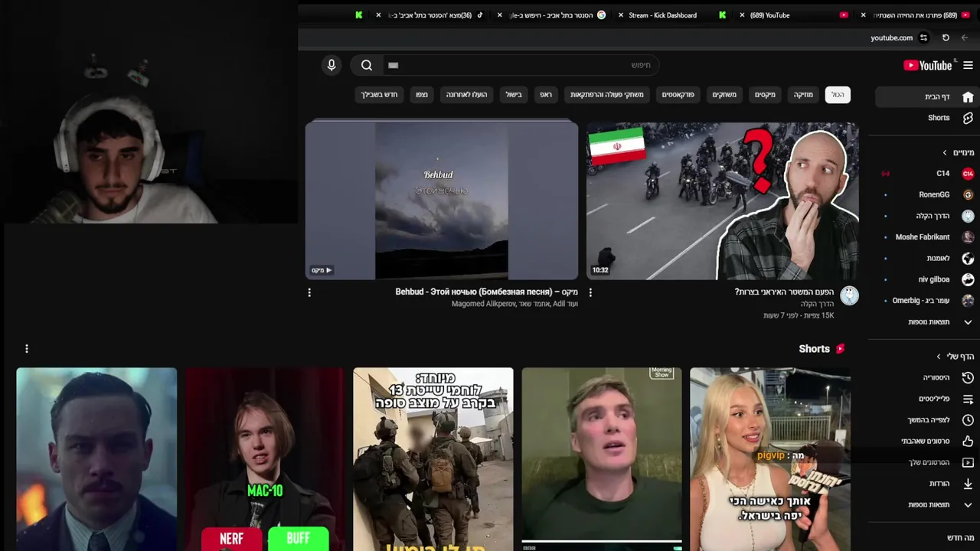Reload the page with browser refresh

[x=946, y=37]
